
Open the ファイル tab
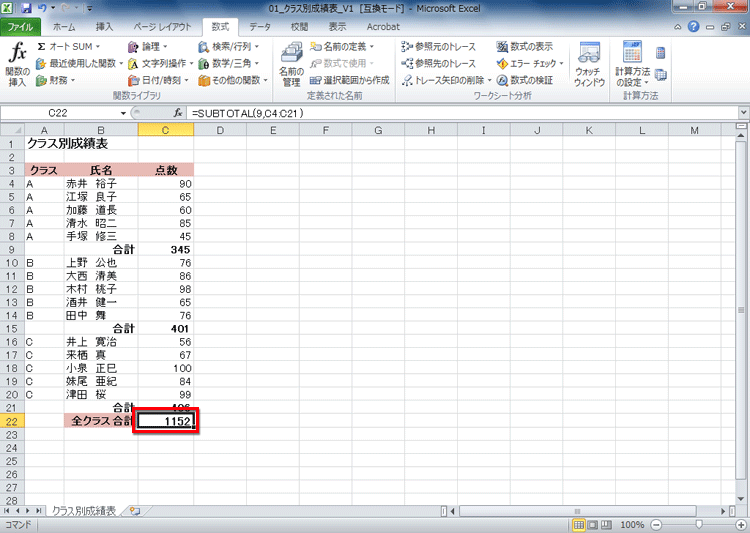pyautogui.click(x=20, y=27)
